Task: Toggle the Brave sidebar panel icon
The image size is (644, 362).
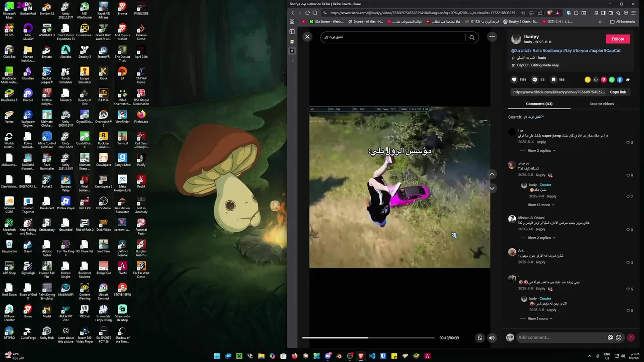Action: coord(292,31)
